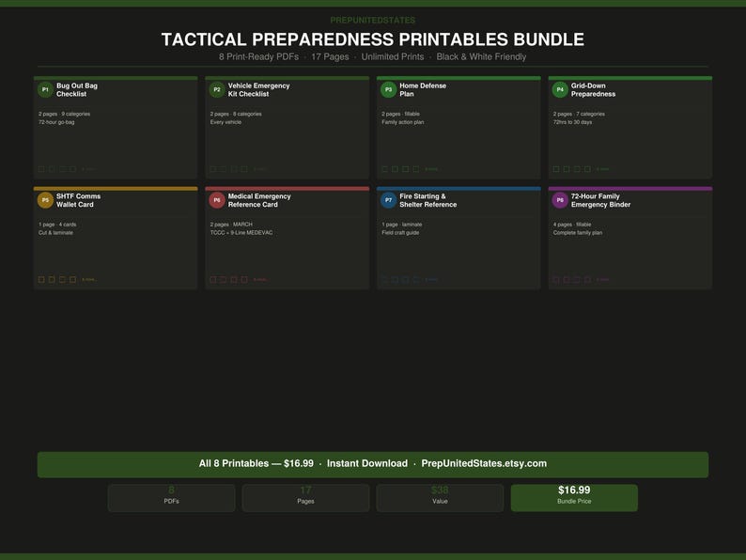Click the 'Field craft guide' text
This screenshot has height=560, width=746.
click(400, 233)
